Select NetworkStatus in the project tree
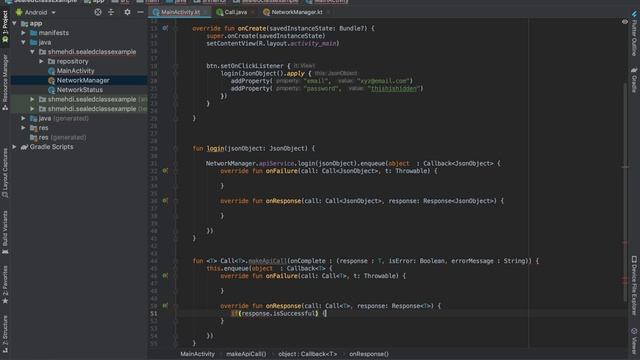The width and height of the screenshot is (640, 360). 79,90
